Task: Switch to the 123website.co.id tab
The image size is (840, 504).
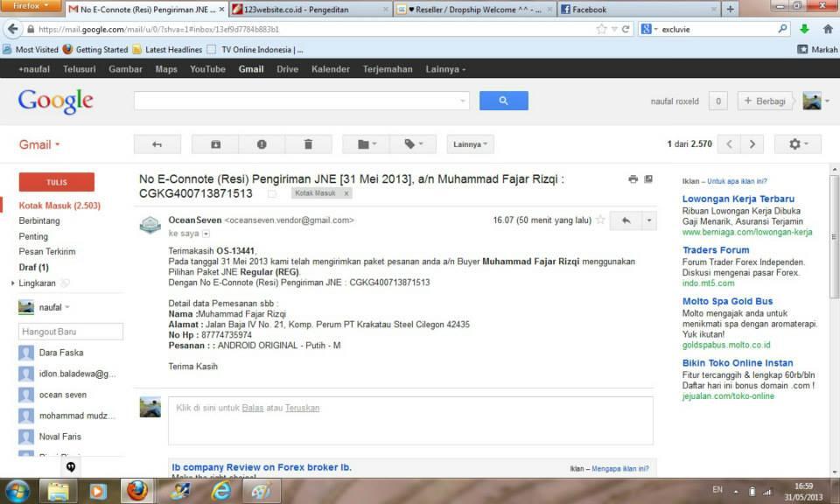Action: point(311,9)
